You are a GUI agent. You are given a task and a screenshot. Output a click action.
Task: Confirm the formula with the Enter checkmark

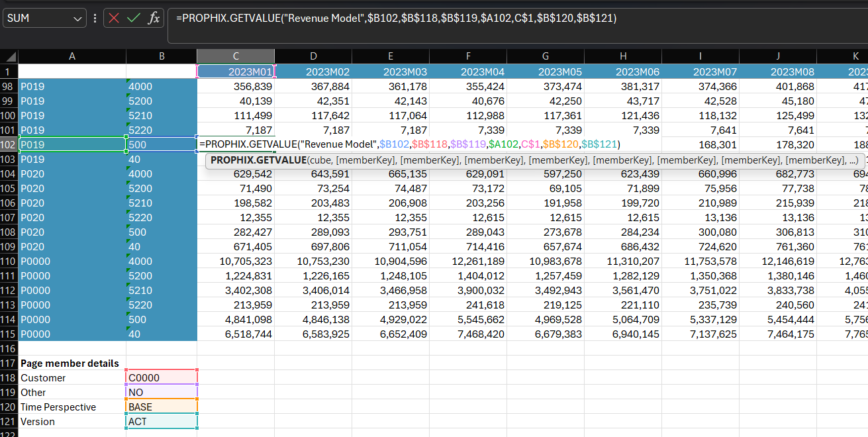click(134, 19)
